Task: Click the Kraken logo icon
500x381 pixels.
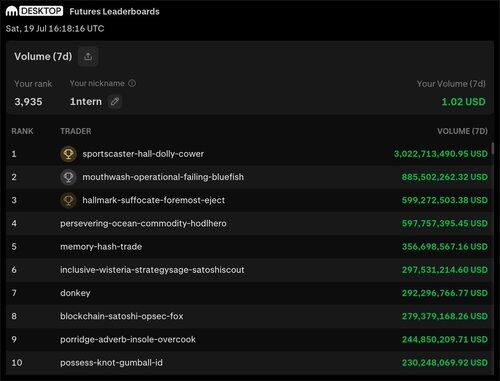Action: (12, 11)
